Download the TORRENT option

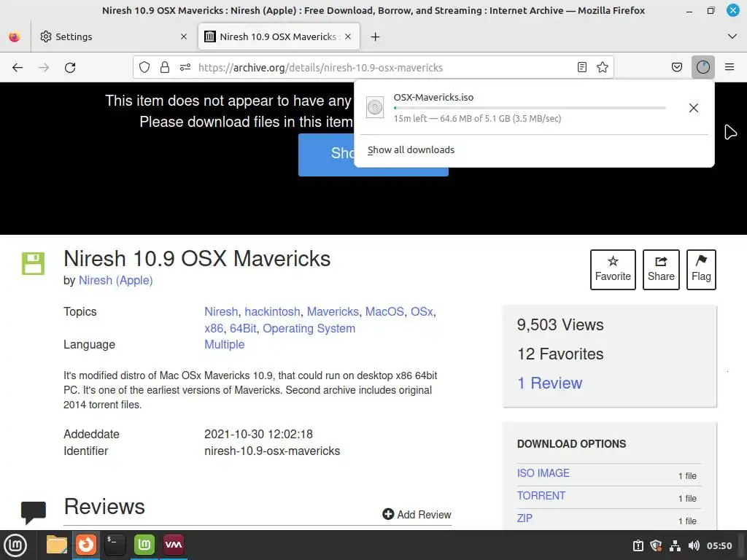pos(541,496)
